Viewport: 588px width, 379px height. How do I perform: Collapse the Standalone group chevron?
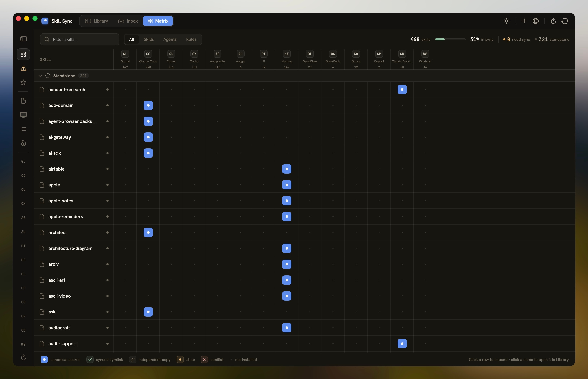click(x=40, y=76)
